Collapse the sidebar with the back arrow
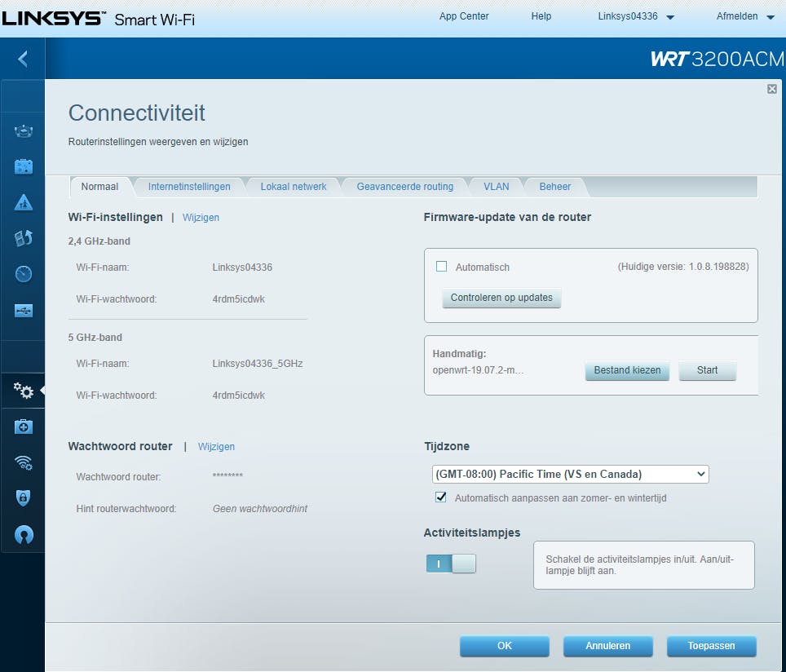The width and height of the screenshot is (786, 672). point(23,60)
